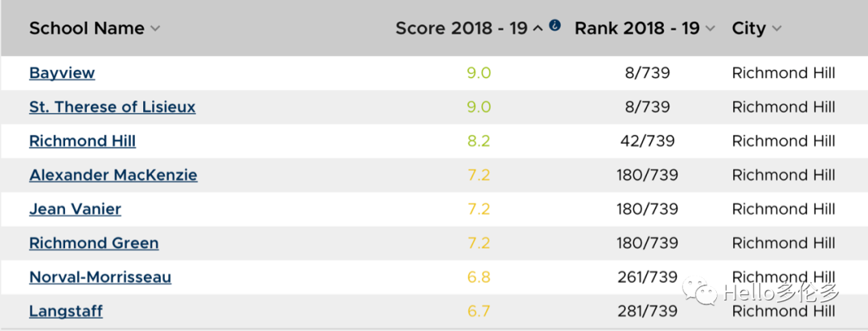The image size is (868, 331).
Task: Open the Rank 2018 - 19 sort chevron
Action: click(x=710, y=29)
